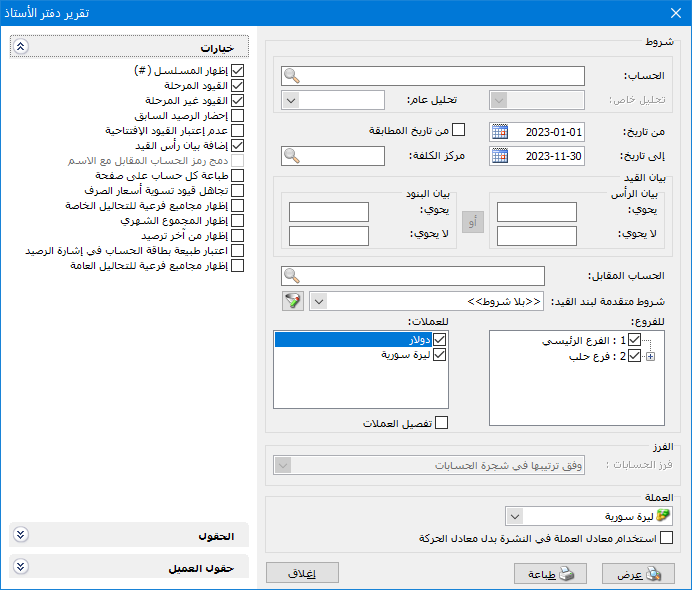Click بيان البنود لا يحوي text field
Image resolution: width=692 pixels, height=590 pixels.
pyautogui.click(x=329, y=236)
